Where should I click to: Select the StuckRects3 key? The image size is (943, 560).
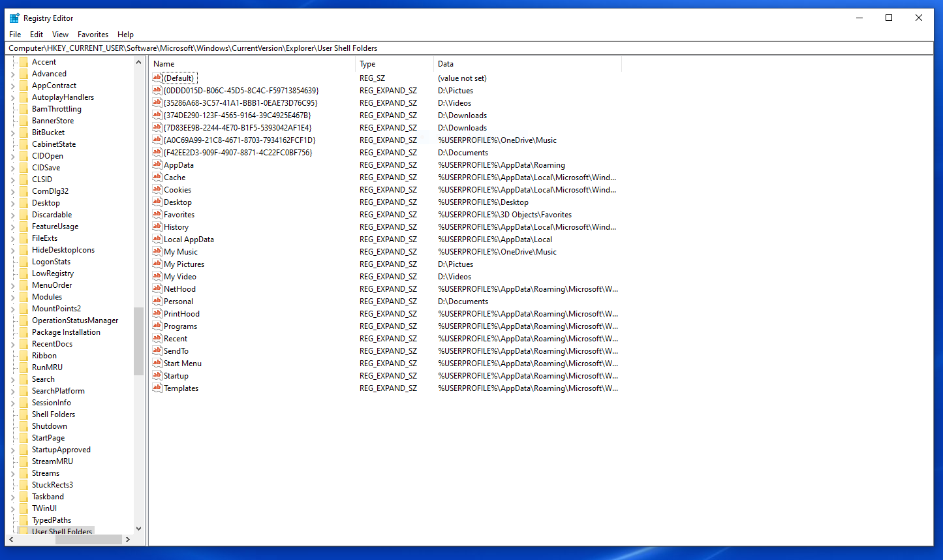coord(52,485)
